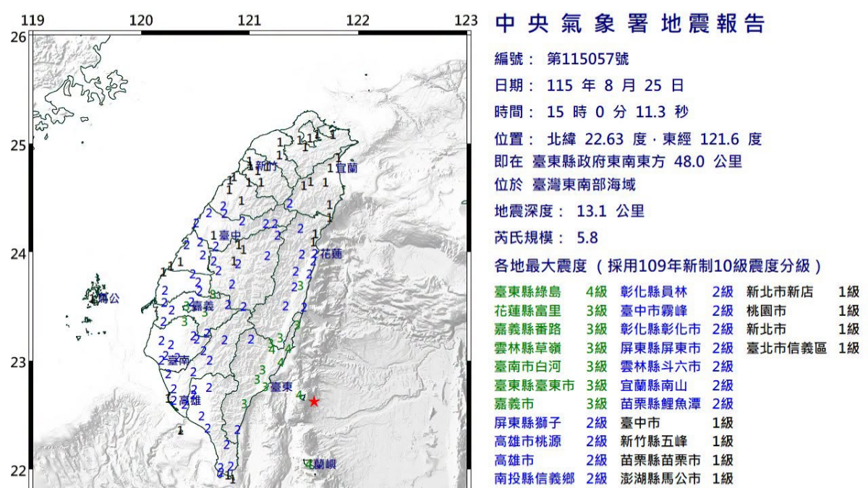Click the entry 新北市 1級
Screen dimensions: 868x488
coord(803,330)
